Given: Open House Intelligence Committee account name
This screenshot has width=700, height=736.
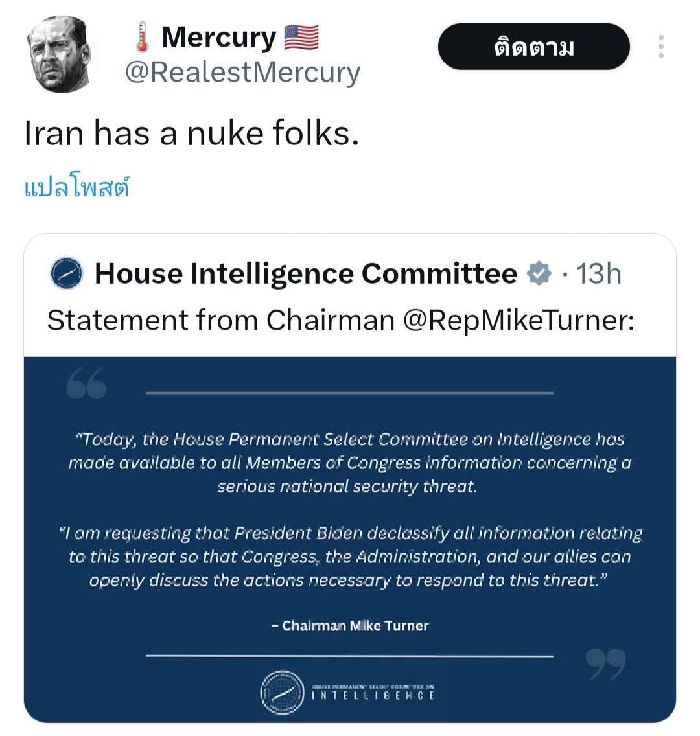Looking at the screenshot, I should coord(306,273).
